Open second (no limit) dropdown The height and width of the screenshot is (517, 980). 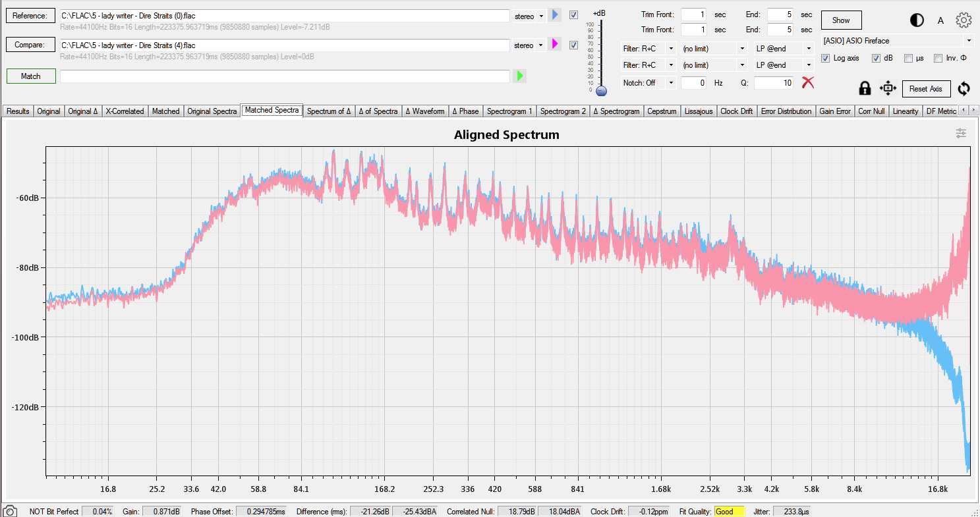pos(714,65)
